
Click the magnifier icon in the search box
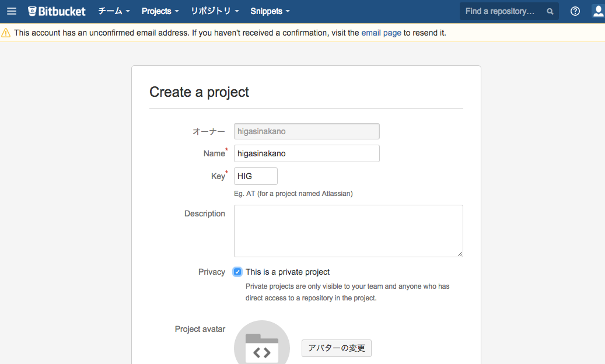(x=549, y=11)
